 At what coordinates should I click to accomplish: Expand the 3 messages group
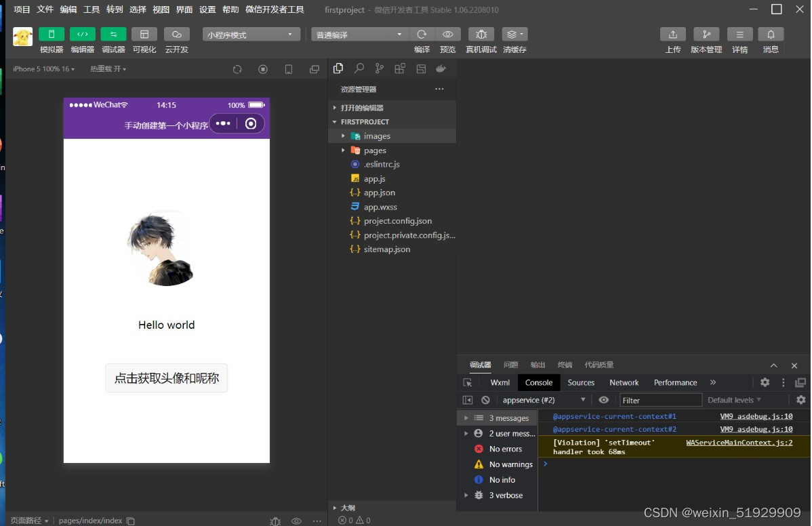(x=497, y=418)
